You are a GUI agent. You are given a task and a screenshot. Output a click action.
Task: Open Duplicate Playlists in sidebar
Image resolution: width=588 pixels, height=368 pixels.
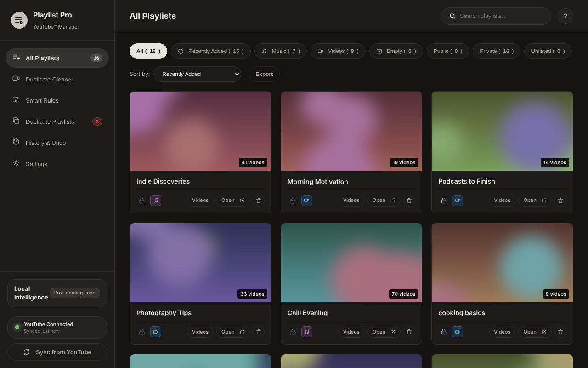coord(57,121)
